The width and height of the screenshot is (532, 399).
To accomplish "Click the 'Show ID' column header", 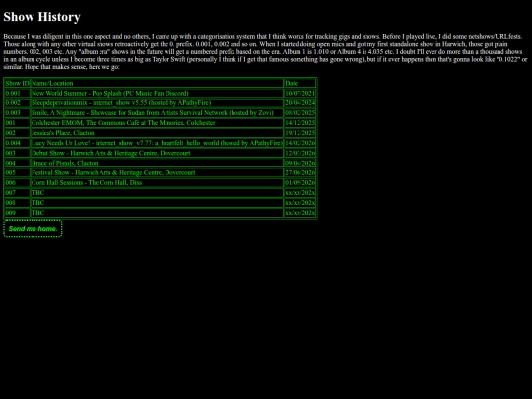I will point(17,83).
